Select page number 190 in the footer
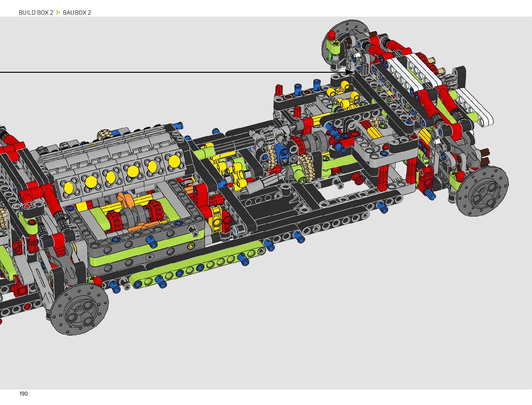 coord(23,393)
